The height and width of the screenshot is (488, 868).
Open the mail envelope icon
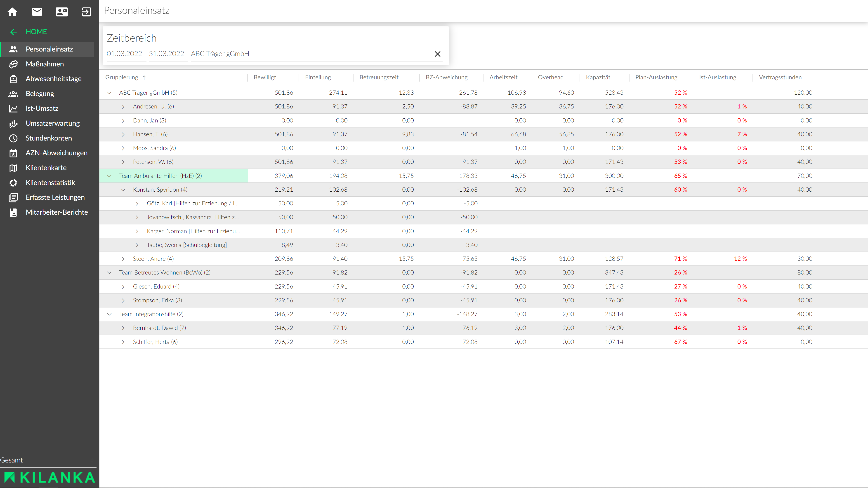[37, 12]
